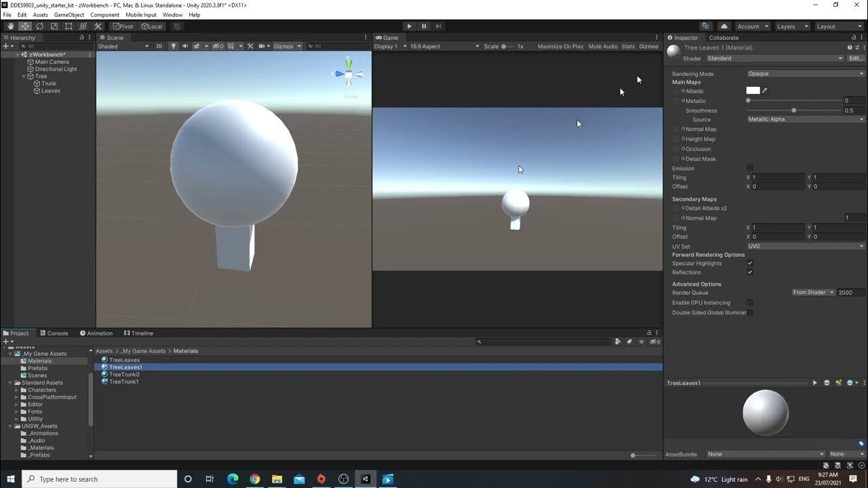Toggle scene lighting lightbulb
This screenshot has width=868, height=488.
pos(174,46)
